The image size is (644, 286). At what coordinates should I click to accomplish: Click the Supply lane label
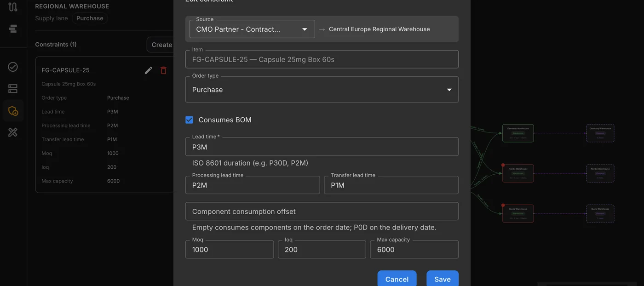click(52, 18)
